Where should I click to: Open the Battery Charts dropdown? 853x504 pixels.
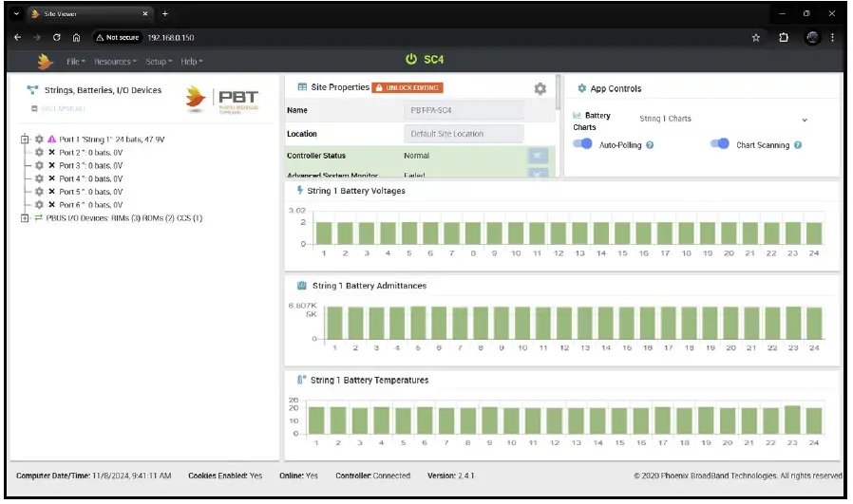[724, 119]
